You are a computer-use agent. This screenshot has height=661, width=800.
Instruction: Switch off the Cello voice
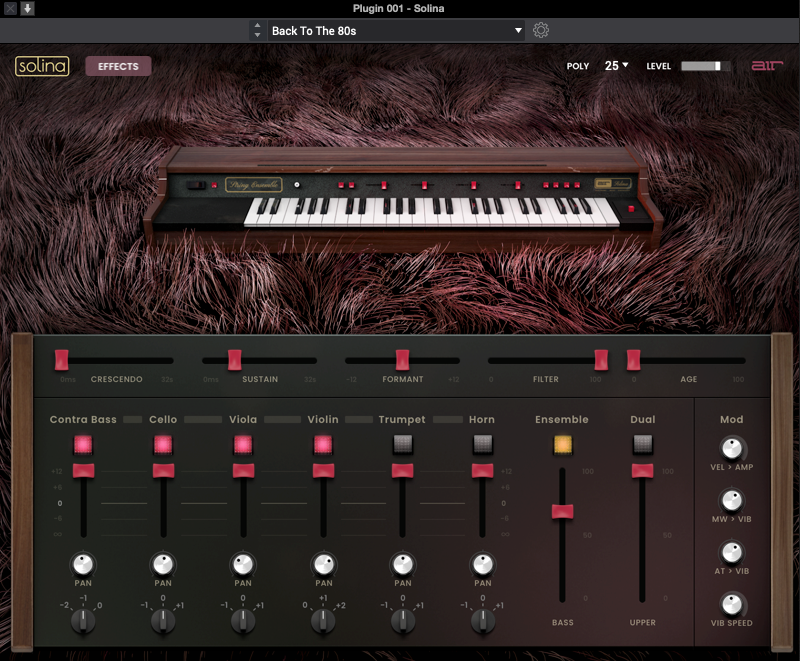pyautogui.click(x=163, y=443)
